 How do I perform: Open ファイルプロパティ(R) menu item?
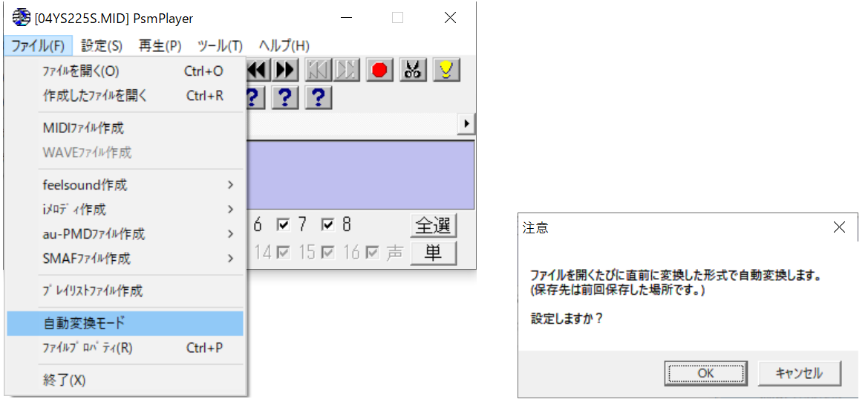tap(125, 348)
